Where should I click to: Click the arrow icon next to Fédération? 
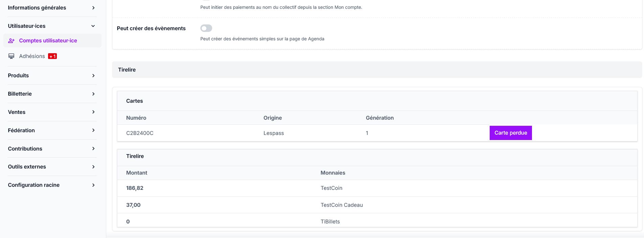point(93,131)
